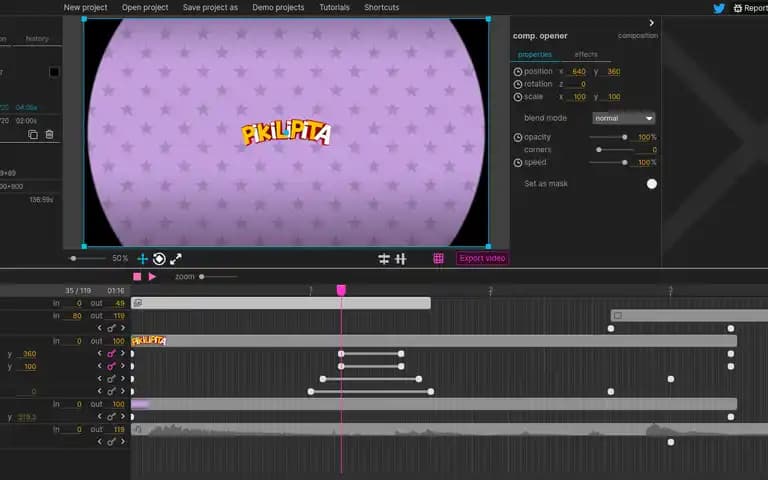Switch to the history tab

coord(37,39)
